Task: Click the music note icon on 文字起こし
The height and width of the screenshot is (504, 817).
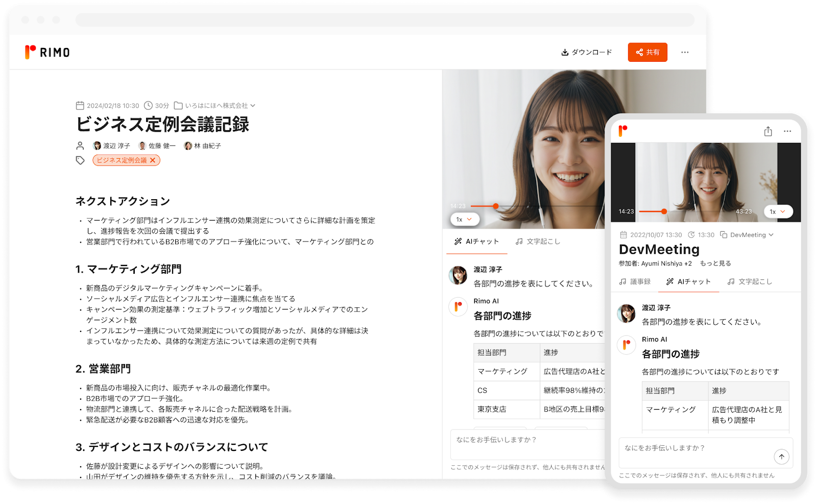Action: pyautogui.click(x=518, y=241)
